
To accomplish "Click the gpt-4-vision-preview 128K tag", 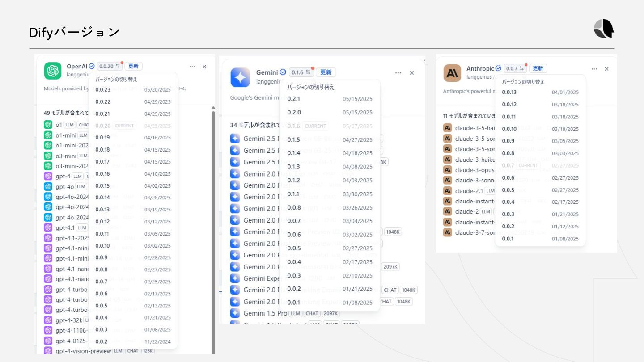I will (148, 351).
